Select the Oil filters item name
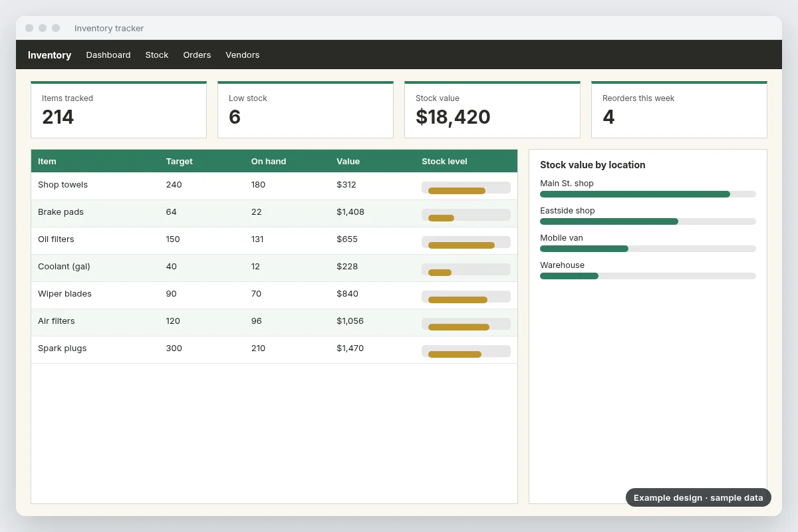This screenshot has width=798, height=532. 56,239
